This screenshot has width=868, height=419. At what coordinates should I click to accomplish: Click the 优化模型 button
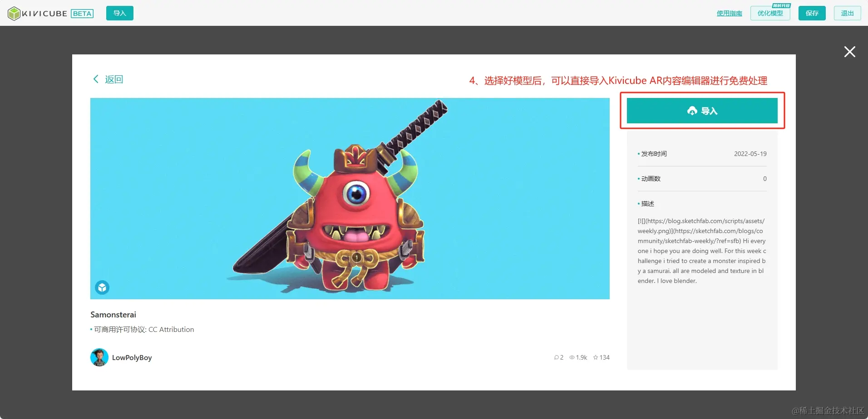[770, 13]
